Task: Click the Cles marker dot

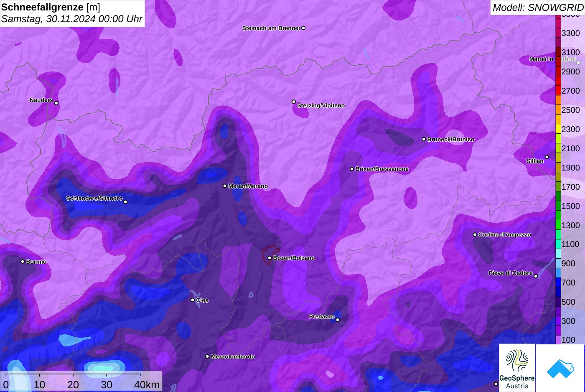Action: [193, 300]
